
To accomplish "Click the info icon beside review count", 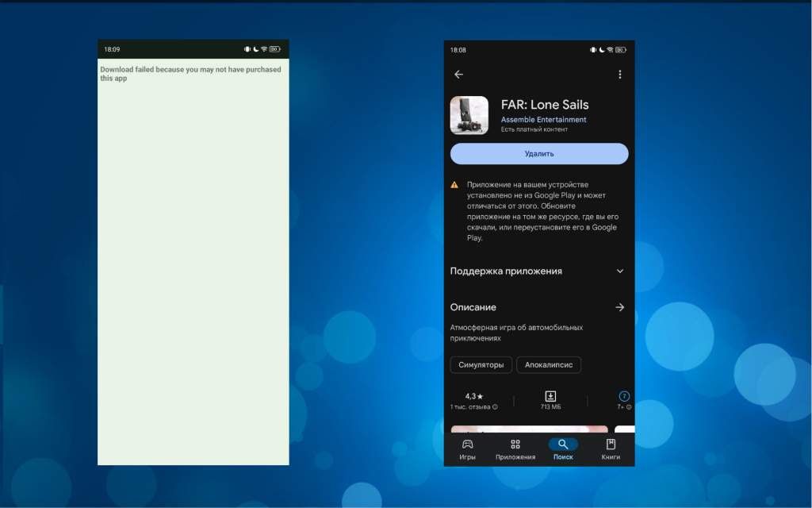I will pos(495,407).
